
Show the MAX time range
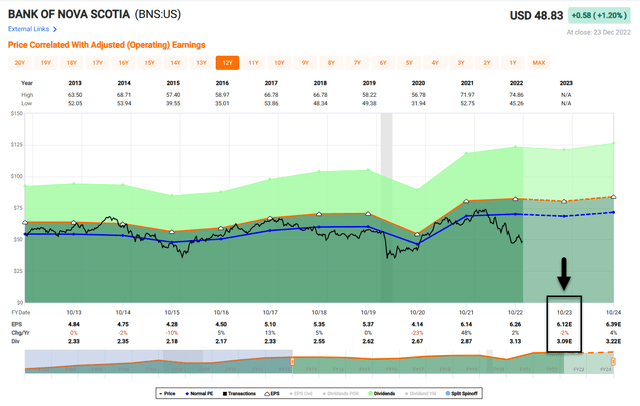pos(539,63)
